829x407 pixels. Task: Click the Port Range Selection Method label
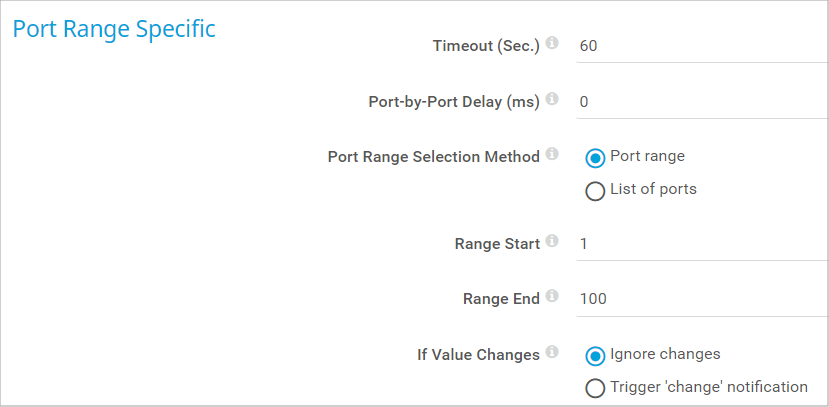pos(434,156)
